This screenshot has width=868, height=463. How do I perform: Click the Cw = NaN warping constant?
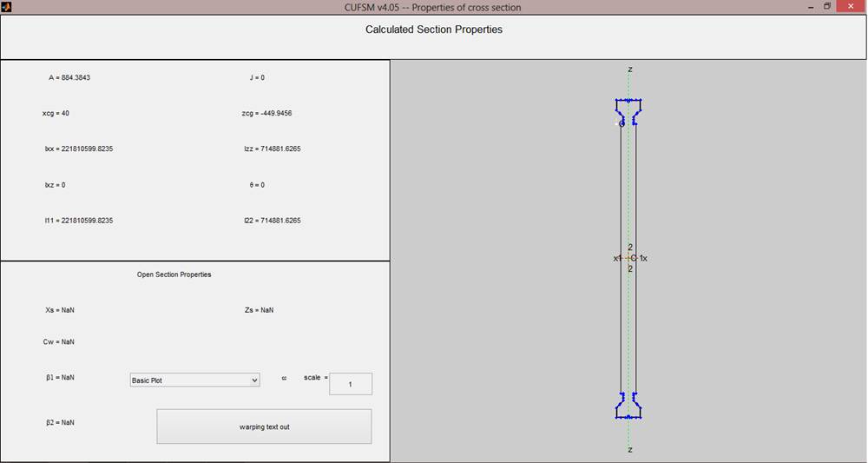(x=59, y=342)
